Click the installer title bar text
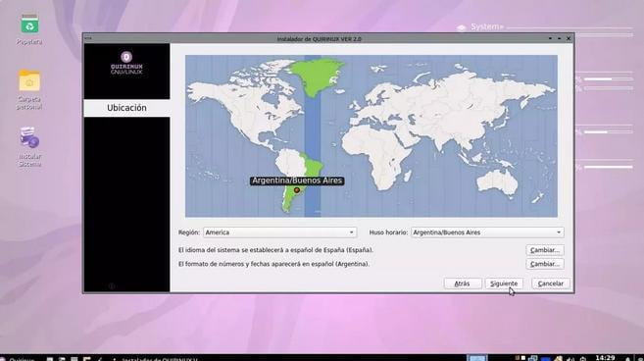 (319, 38)
